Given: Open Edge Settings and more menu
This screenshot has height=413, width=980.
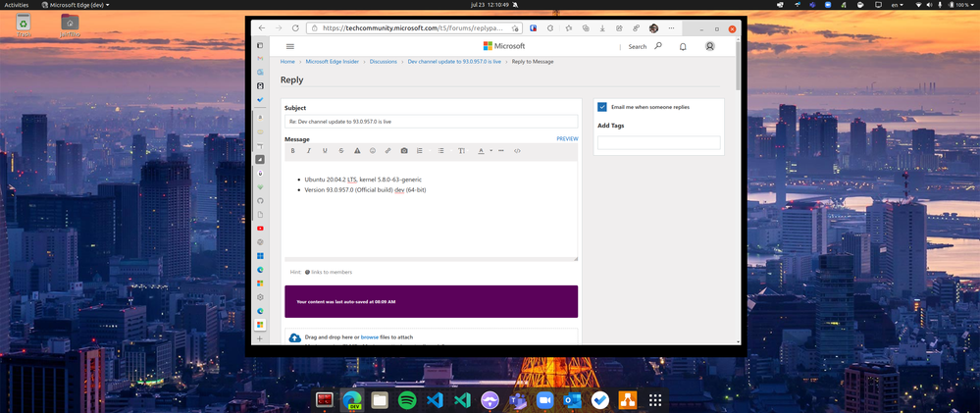Looking at the screenshot, I should (x=671, y=28).
